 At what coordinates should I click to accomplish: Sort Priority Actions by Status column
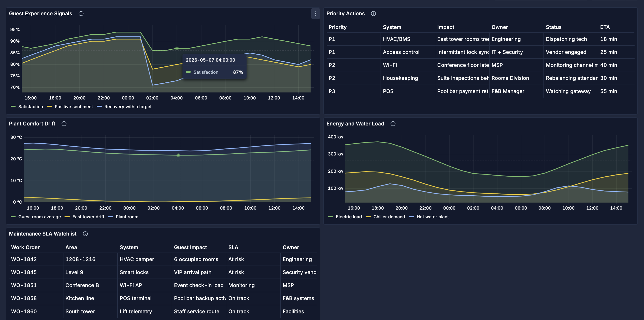553,27
